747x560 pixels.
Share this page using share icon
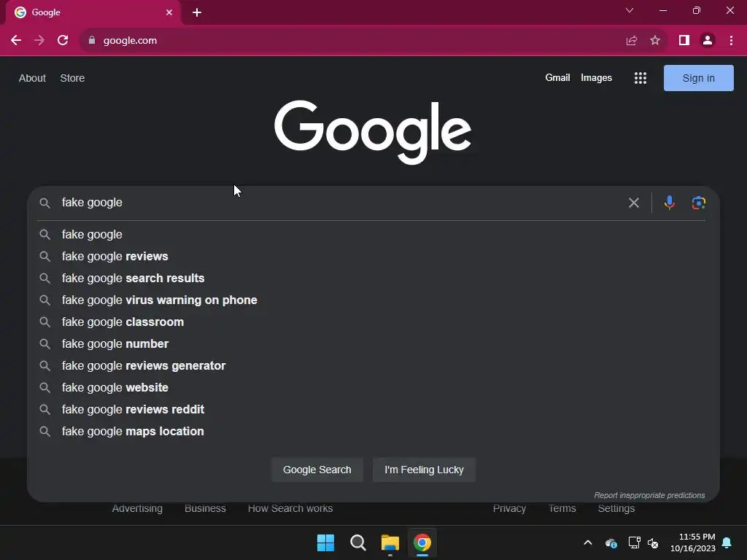coord(632,41)
